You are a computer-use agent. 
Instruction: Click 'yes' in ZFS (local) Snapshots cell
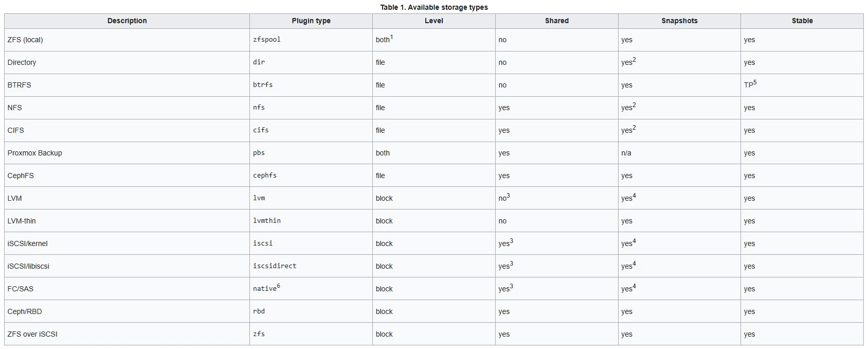point(627,40)
